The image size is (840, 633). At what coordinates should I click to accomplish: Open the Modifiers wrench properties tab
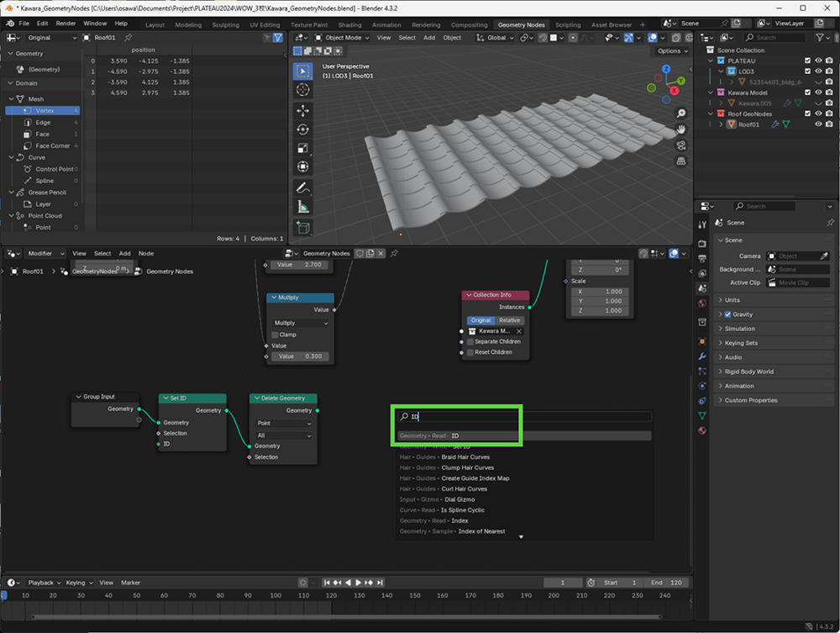click(x=702, y=356)
